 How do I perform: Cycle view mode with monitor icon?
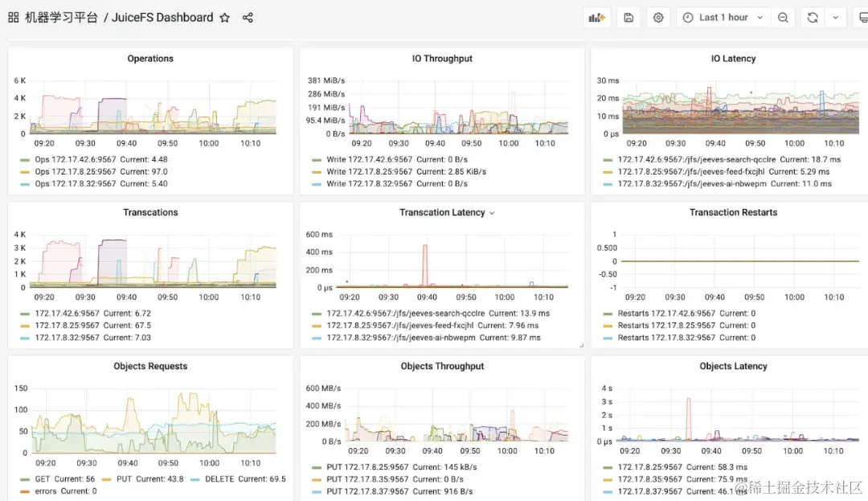click(862, 18)
